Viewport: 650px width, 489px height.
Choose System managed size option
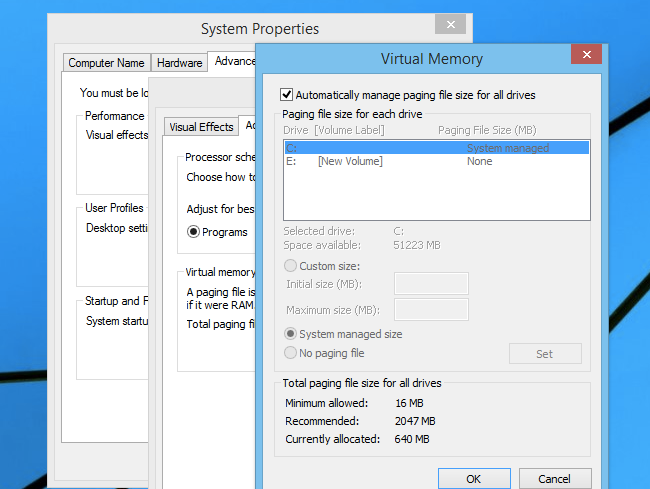click(x=290, y=334)
